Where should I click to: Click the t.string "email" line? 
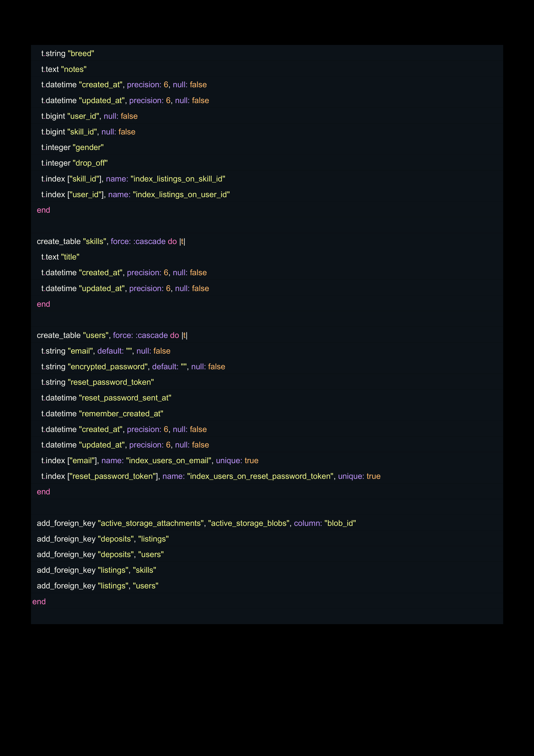point(106,351)
